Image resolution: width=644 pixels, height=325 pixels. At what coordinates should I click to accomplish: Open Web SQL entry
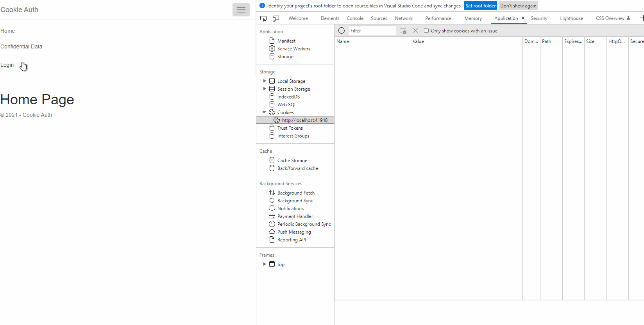(x=287, y=104)
